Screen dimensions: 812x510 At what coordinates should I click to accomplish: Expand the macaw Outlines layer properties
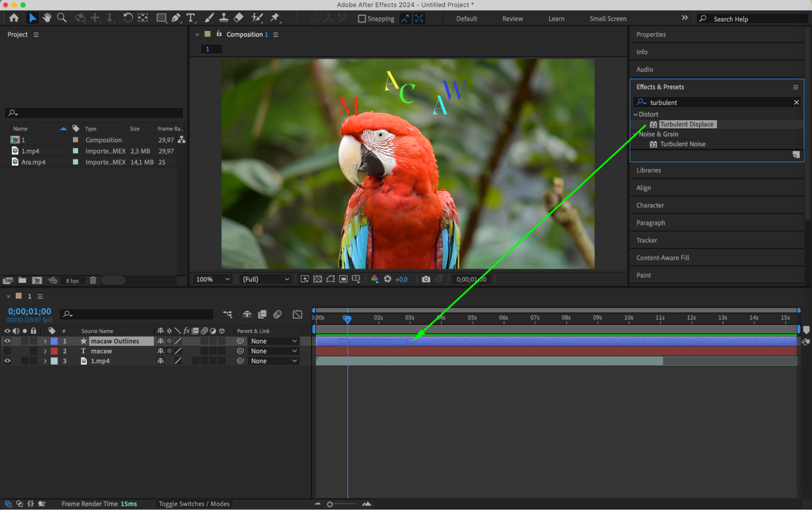pos(45,341)
